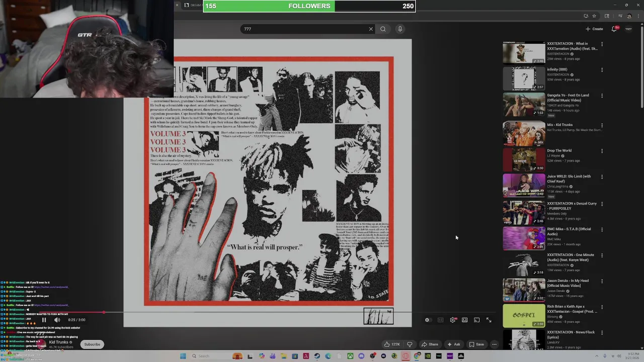Open options for 'Drop The World' video
This screenshot has height=362, width=644.
pos(602,151)
